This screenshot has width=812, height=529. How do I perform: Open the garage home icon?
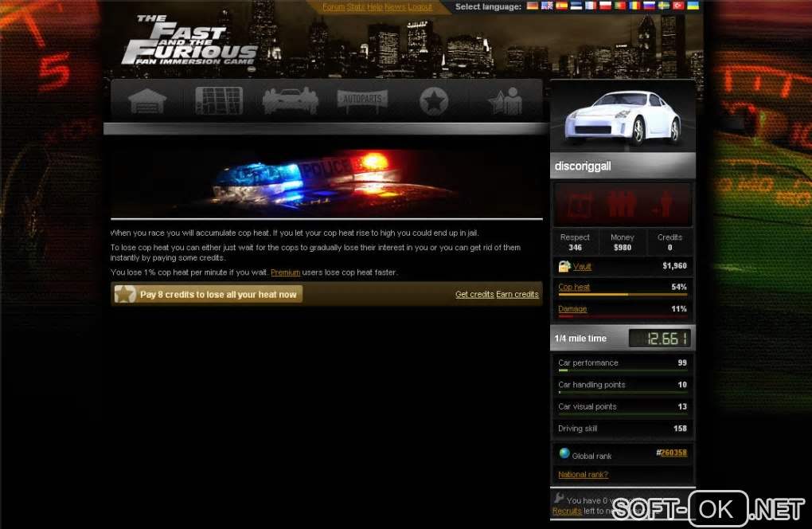tap(147, 100)
